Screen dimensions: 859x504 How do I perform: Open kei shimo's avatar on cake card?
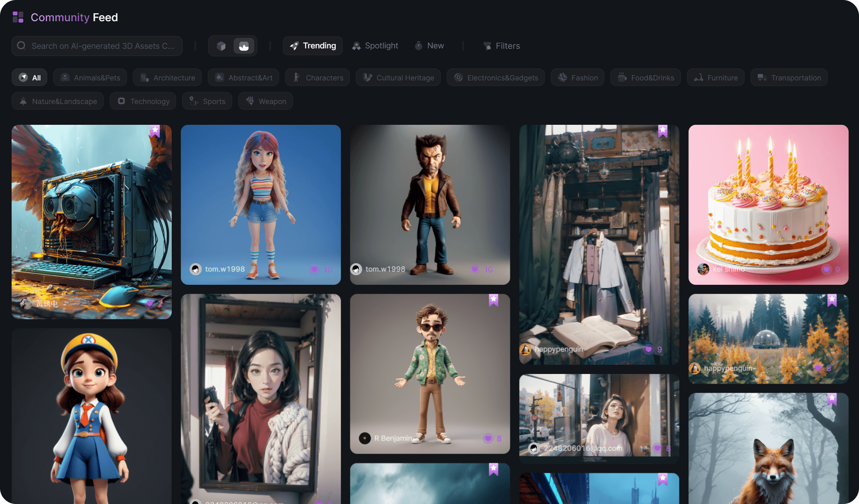pos(703,269)
